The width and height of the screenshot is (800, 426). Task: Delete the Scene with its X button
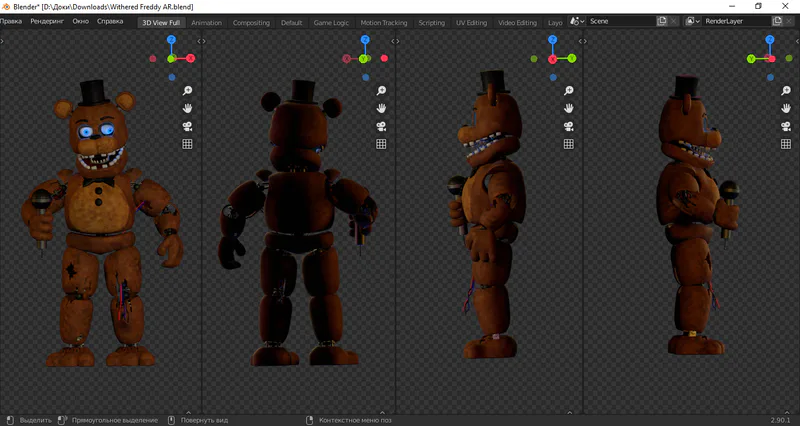[673, 21]
